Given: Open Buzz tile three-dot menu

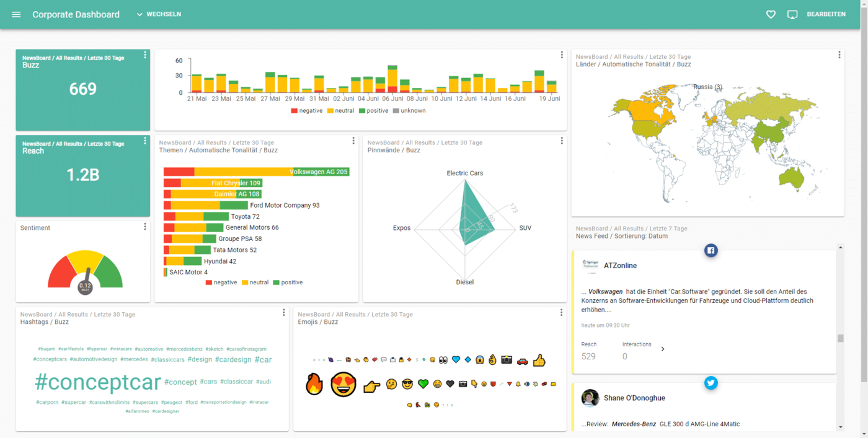Looking at the screenshot, I should pyautogui.click(x=145, y=55).
